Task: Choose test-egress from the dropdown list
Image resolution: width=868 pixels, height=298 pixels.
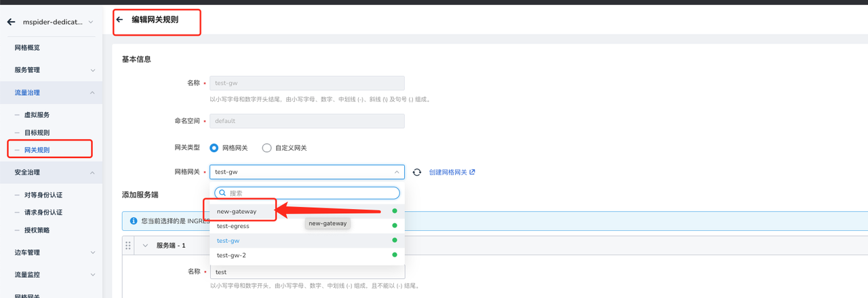Action: [x=233, y=226]
